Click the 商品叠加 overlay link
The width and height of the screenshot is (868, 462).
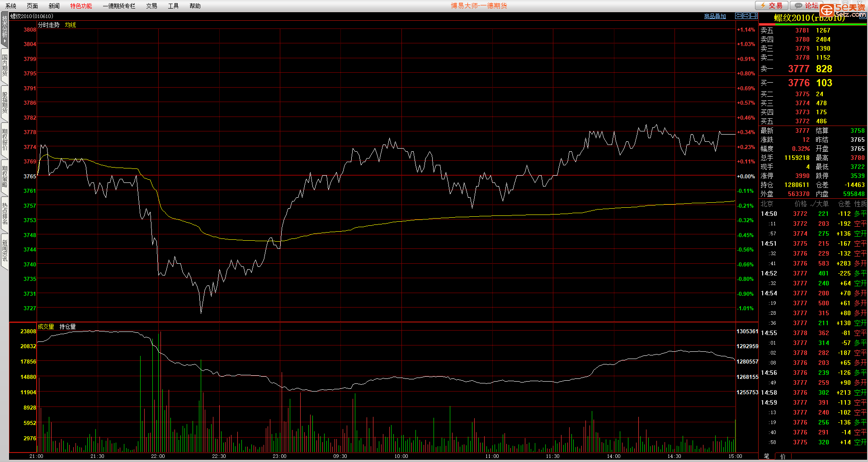(715, 16)
